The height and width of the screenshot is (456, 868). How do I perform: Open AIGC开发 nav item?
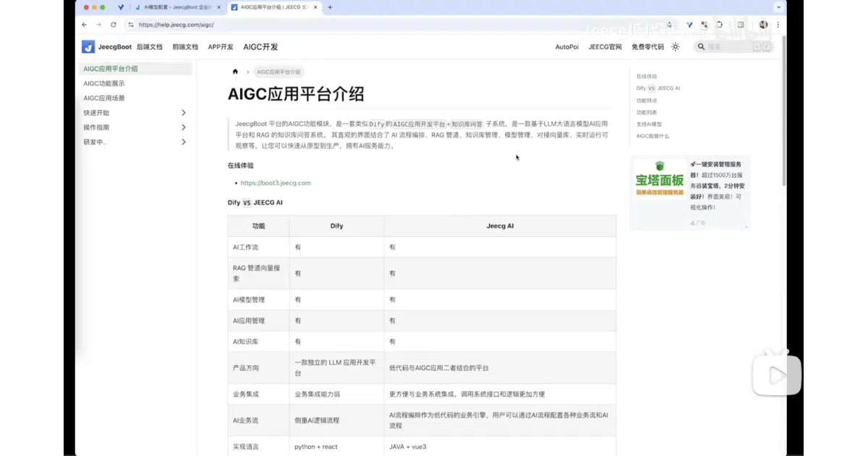[260, 47]
